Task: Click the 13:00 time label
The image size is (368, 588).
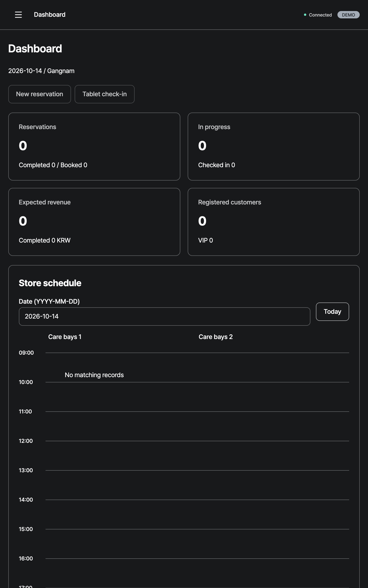Action: (x=26, y=470)
